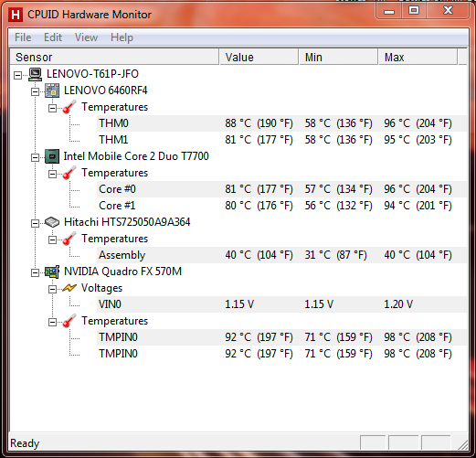Click VIN0 max value 1.20 V

(x=398, y=304)
